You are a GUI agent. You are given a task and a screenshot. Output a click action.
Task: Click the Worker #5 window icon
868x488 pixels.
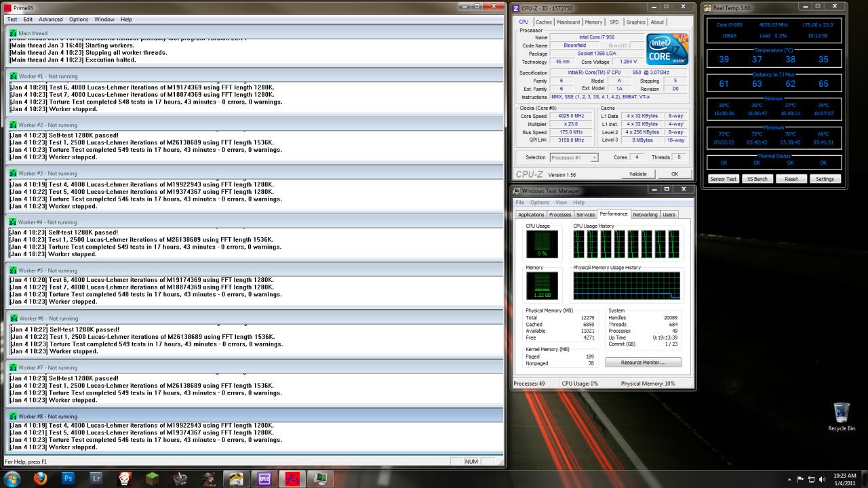click(x=13, y=270)
